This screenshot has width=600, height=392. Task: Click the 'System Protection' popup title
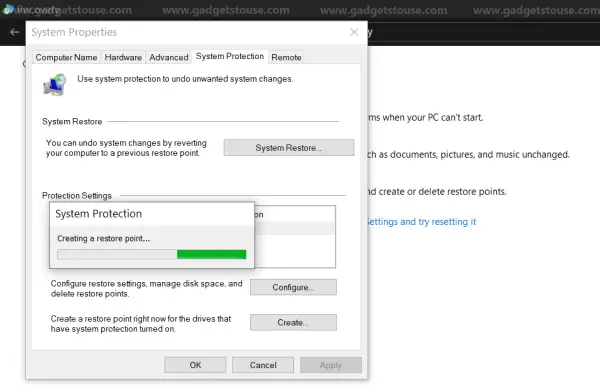pos(98,214)
